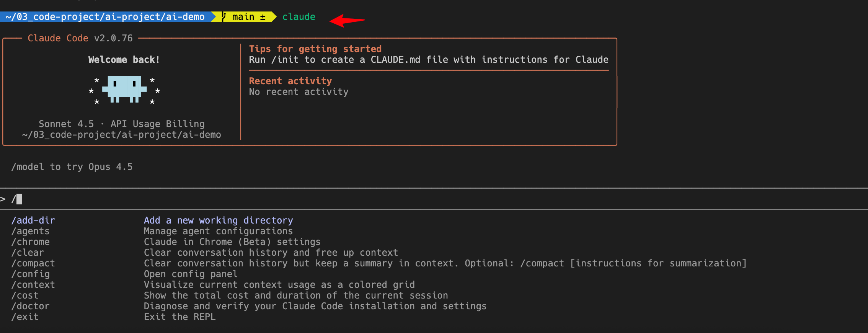
Task: Choose the /chrome command from the list
Action: (x=30, y=242)
